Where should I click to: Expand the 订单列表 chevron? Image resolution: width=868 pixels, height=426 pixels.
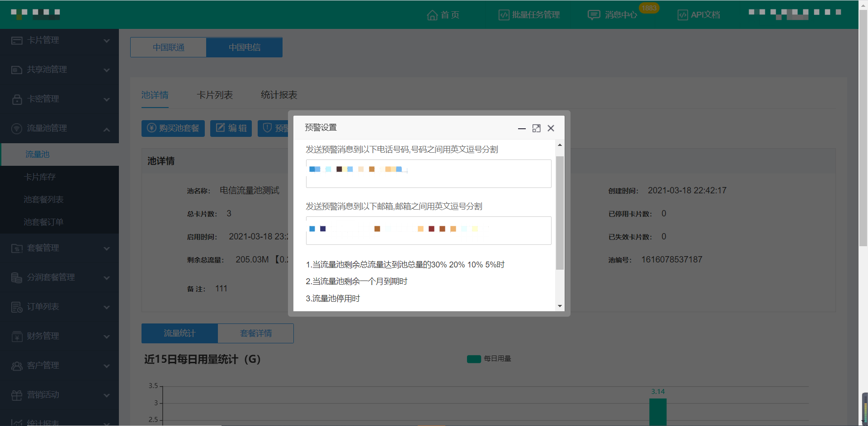click(x=107, y=307)
